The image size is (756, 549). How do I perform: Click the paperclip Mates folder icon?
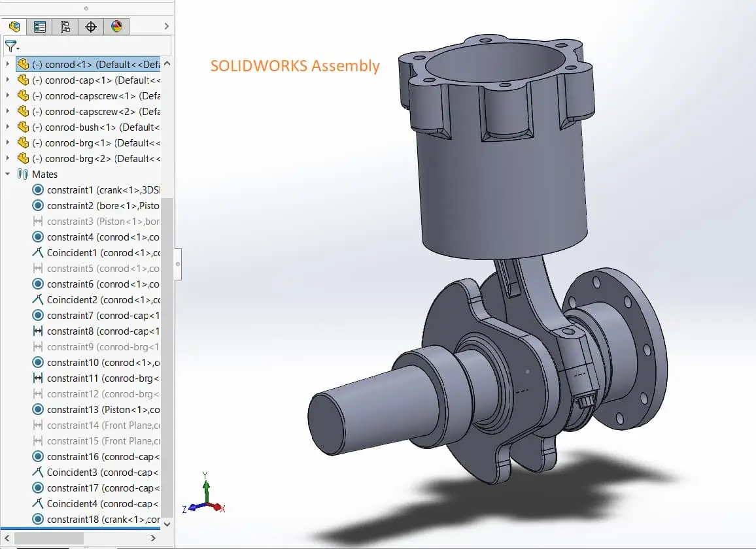click(x=22, y=174)
